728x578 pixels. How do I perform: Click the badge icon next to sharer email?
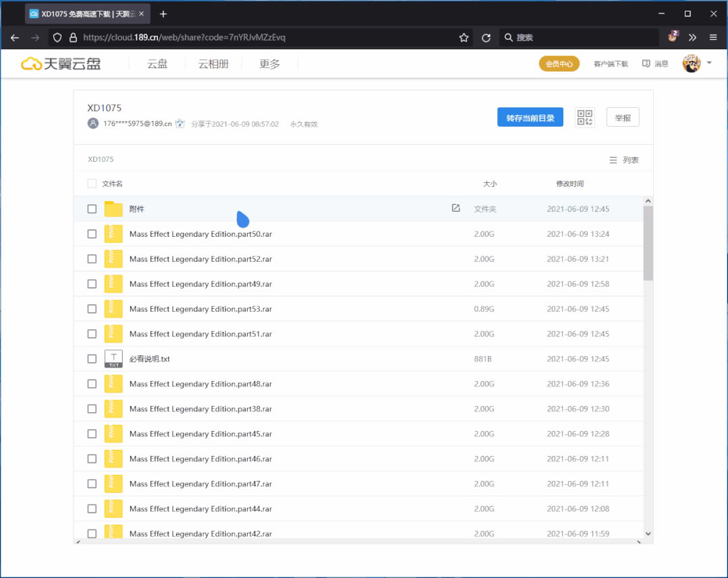click(180, 123)
